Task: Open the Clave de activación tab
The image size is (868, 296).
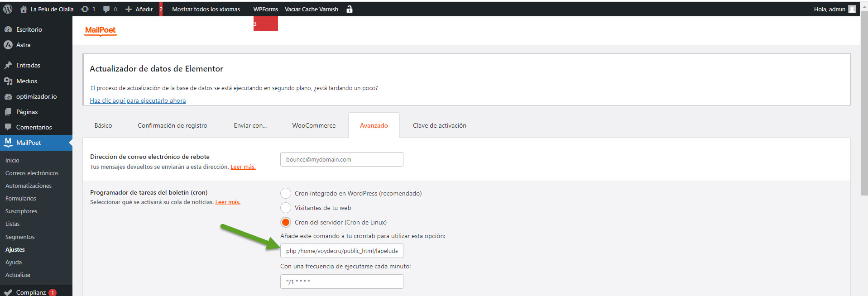Action: (x=440, y=125)
